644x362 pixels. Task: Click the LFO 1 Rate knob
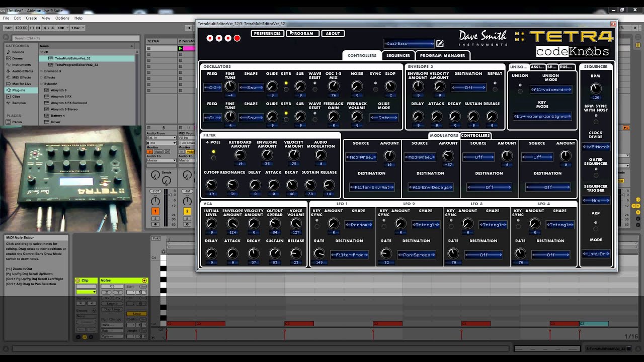click(319, 253)
